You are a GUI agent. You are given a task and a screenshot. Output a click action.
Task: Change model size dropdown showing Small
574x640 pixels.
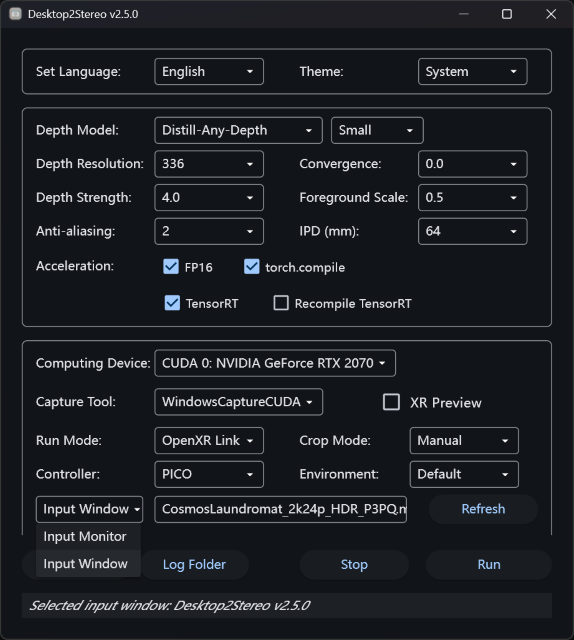click(x=377, y=130)
